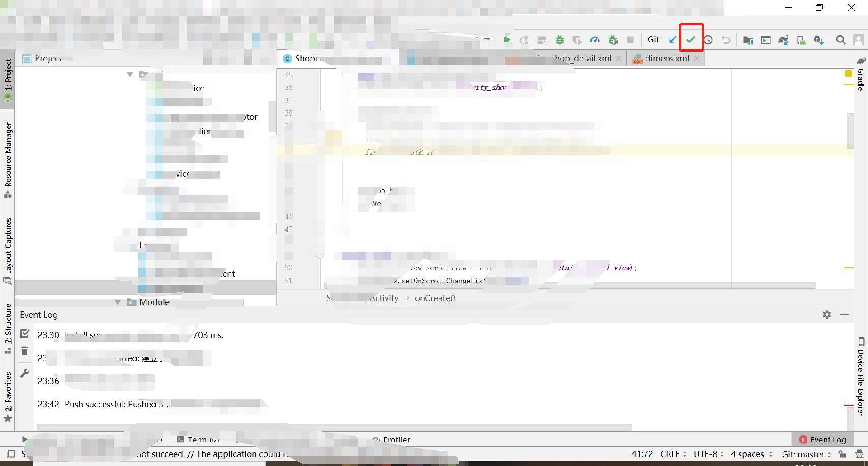
Task: Click the yellow warning indicator square atop editor
Action: pos(849,74)
